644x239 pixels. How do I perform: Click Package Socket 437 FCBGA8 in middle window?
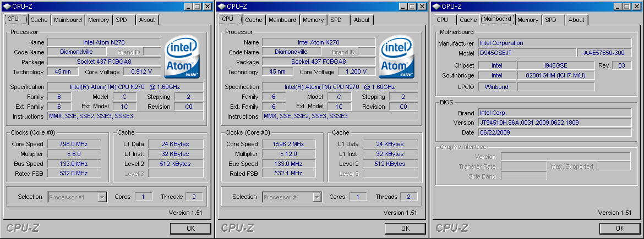[319, 62]
